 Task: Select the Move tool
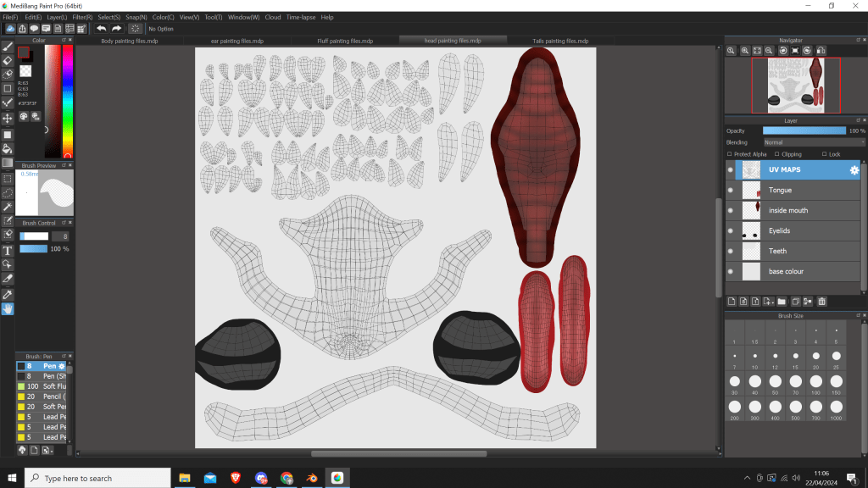[8, 119]
